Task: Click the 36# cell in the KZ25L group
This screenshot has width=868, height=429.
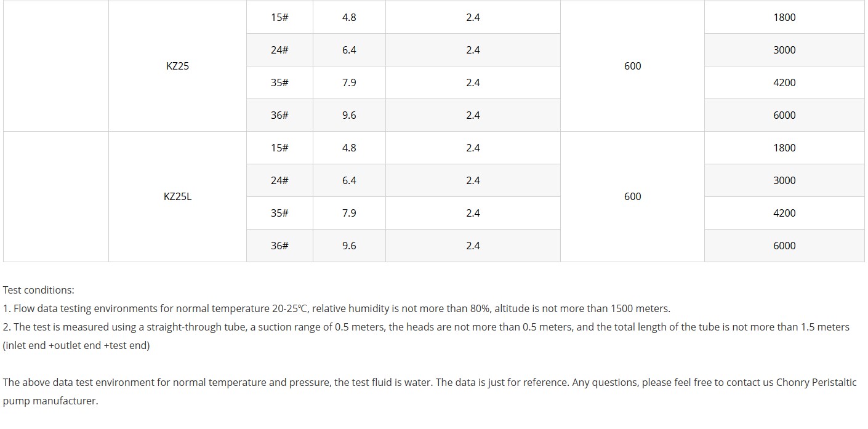Action: pos(279,246)
